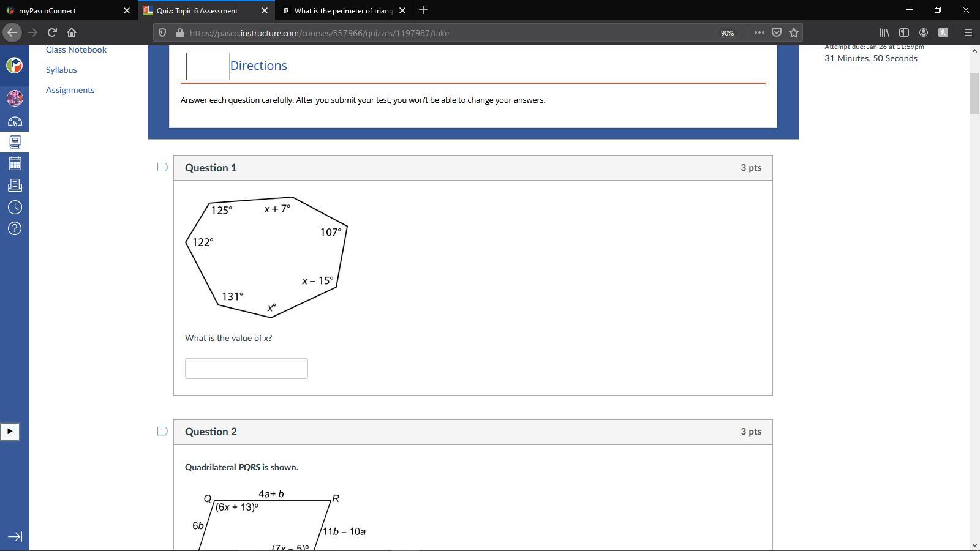Open the Canvas courses menu
The height and width of the screenshot is (551, 980).
(15, 142)
